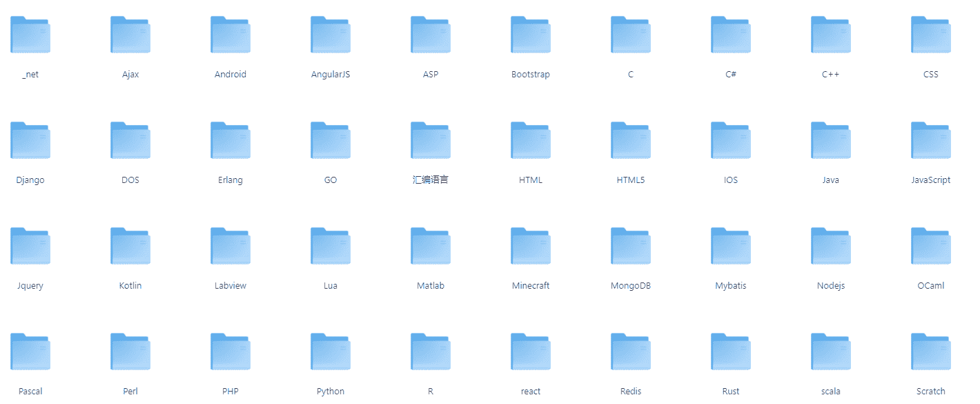The width and height of the screenshot is (980, 404).
Task: Select the MongoDB folder
Action: [x=631, y=247]
